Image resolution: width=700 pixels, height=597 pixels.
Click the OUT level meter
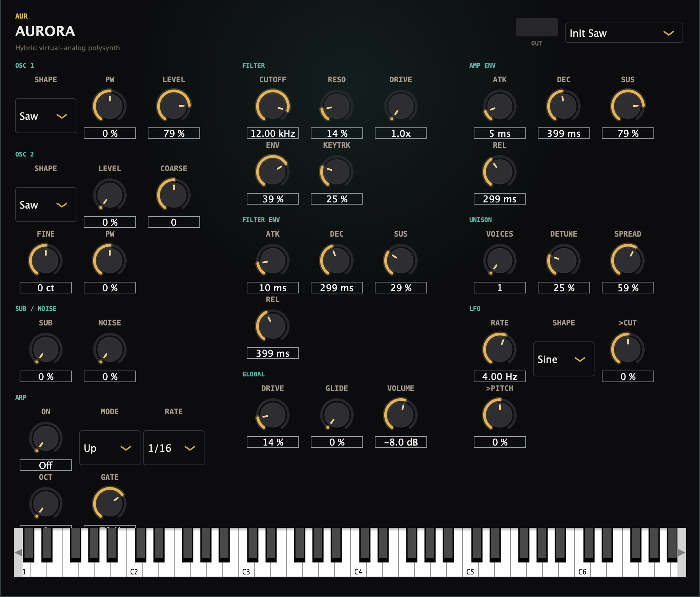537,27
